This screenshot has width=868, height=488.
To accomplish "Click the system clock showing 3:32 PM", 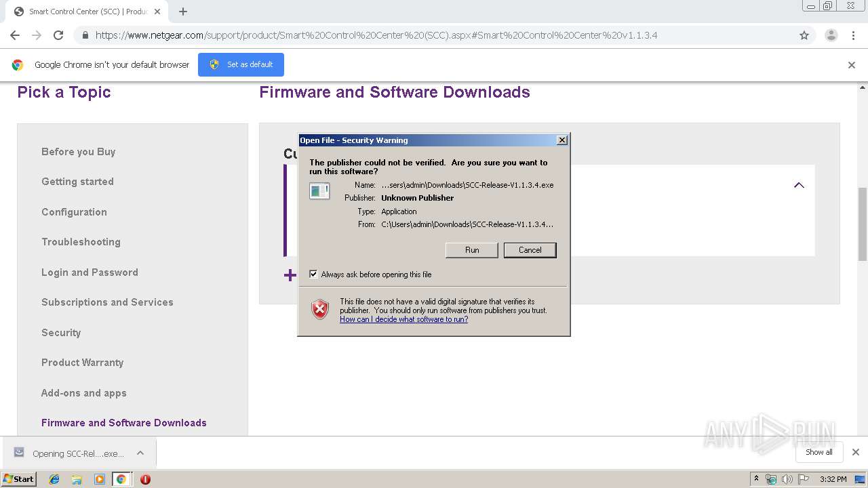I will click(x=833, y=479).
